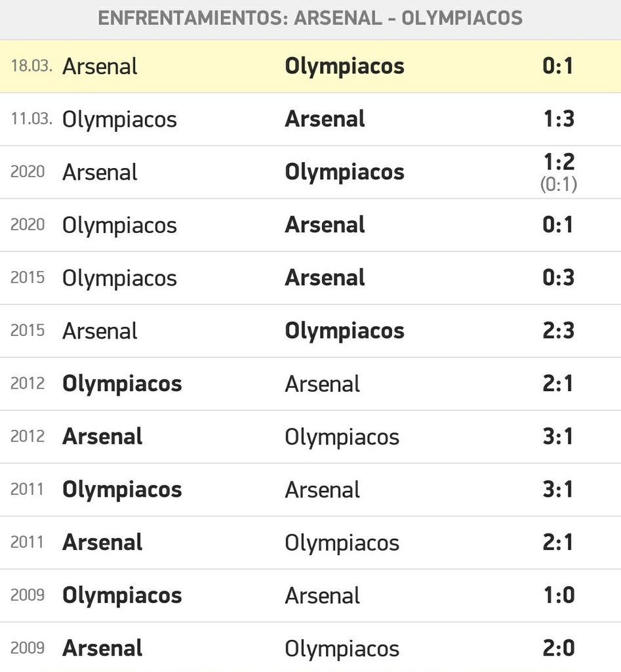Click bold Arsenal in the 11.03. row
The width and height of the screenshot is (621, 672).
[325, 119]
